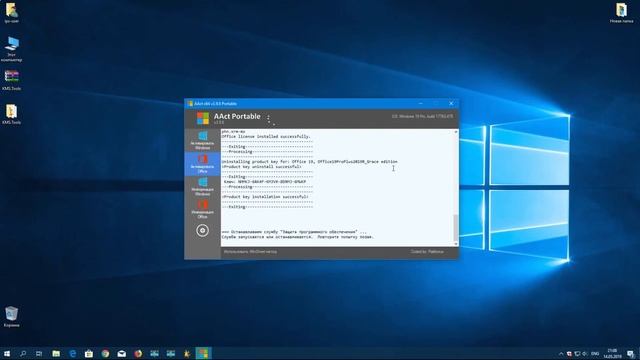This screenshot has height=360, width=640.
Task: Click the AAct Portable title heading
Action: (237, 116)
